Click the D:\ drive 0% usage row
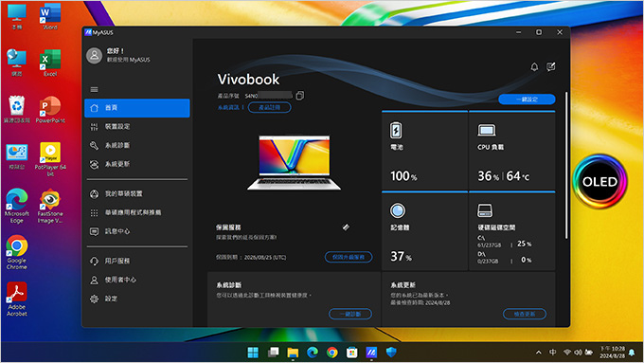The width and height of the screenshot is (644, 363). [x=505, y=258]
